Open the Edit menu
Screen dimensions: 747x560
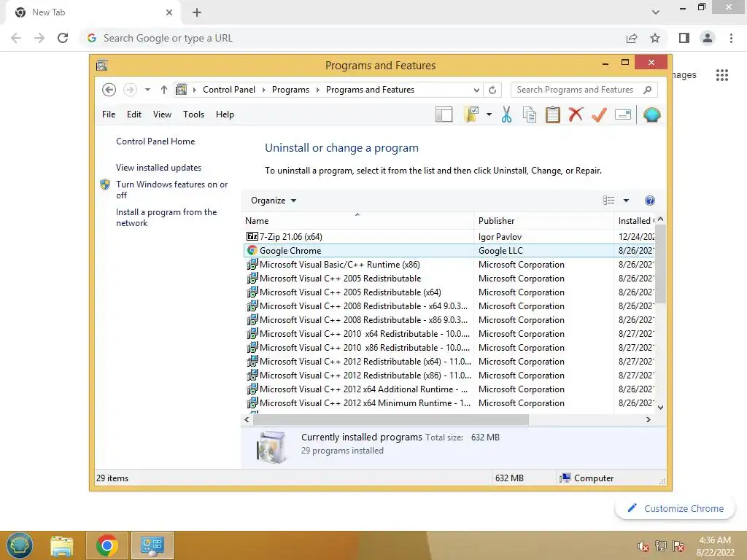134,114
